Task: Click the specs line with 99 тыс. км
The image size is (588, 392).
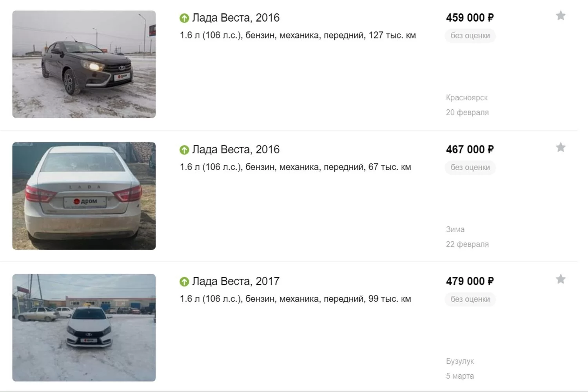Action: 295,299
